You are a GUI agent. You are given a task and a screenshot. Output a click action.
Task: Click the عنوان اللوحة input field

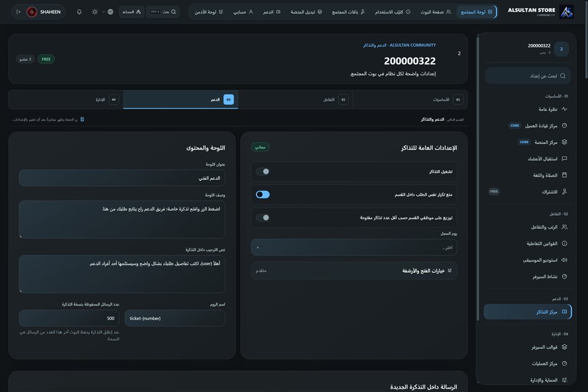click(122, 178)
